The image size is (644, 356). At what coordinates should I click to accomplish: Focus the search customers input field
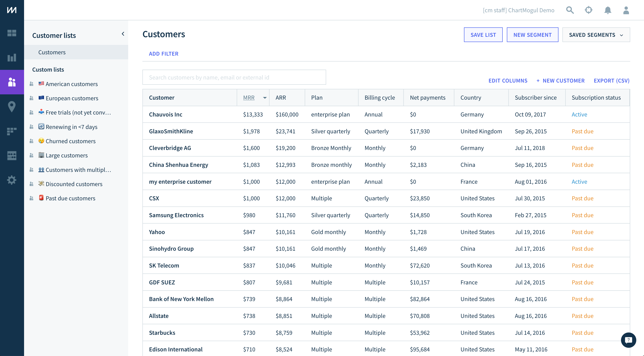(234, 77)
